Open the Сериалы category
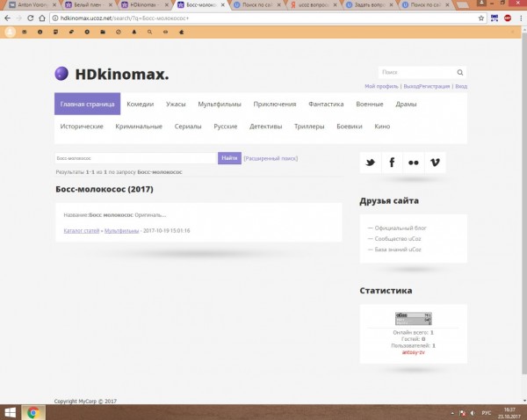This screenshot has height=420, width=527. [188, 127]
